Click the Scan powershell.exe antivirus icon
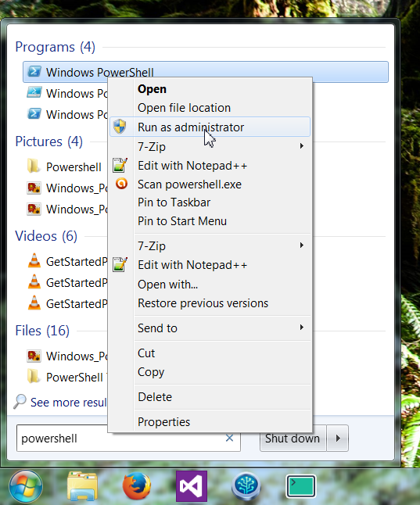Image resolution: width=420 pixels, height=505 pixels. click(121, 184)
